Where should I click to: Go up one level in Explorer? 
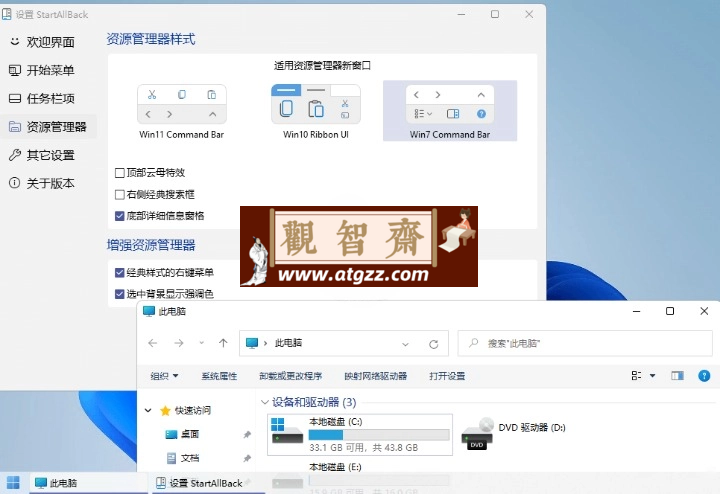pos(223,343)
